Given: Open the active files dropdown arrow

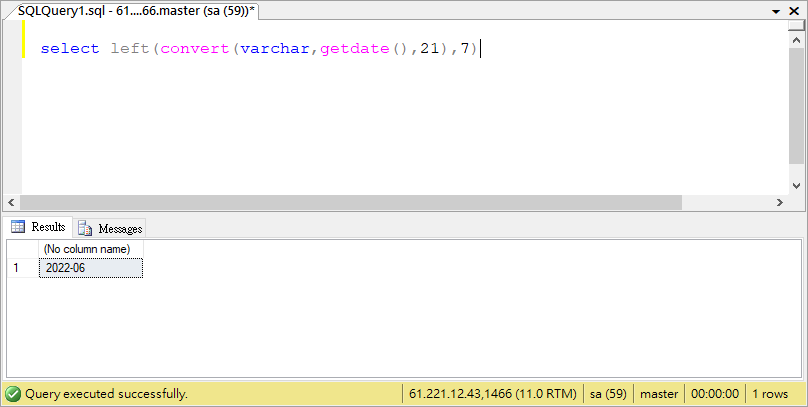Looking at the screenshot, I should coord(777,8).
